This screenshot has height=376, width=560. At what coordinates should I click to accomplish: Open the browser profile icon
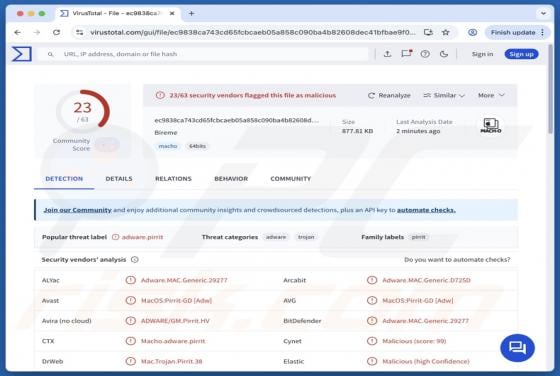[472, 32]
